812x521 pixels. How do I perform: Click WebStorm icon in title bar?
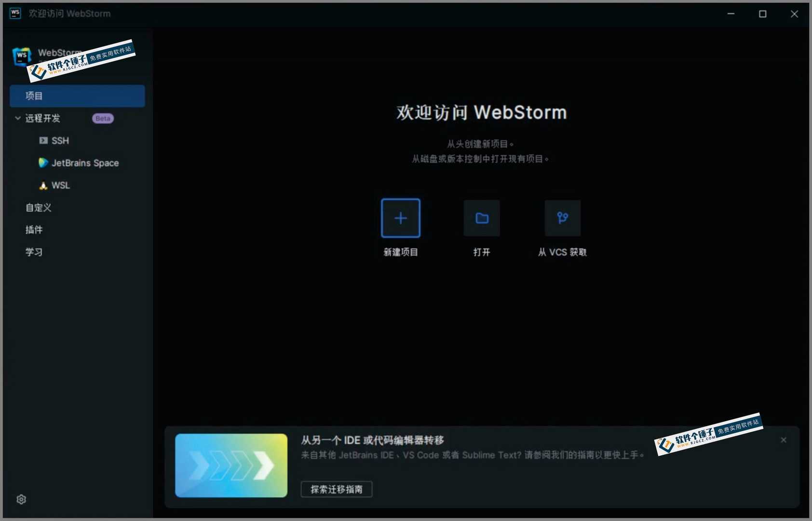pos(15,14)
